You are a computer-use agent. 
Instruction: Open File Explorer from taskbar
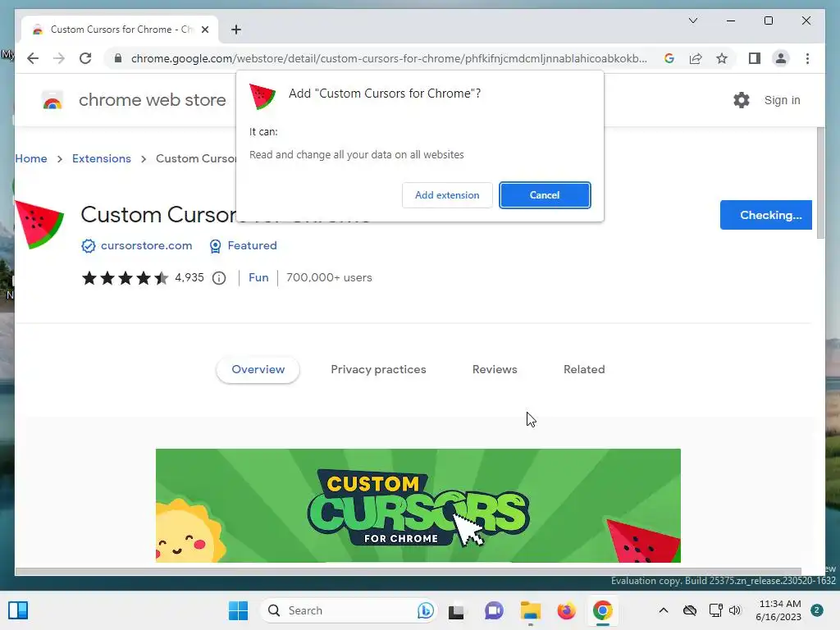pos(531,610)
